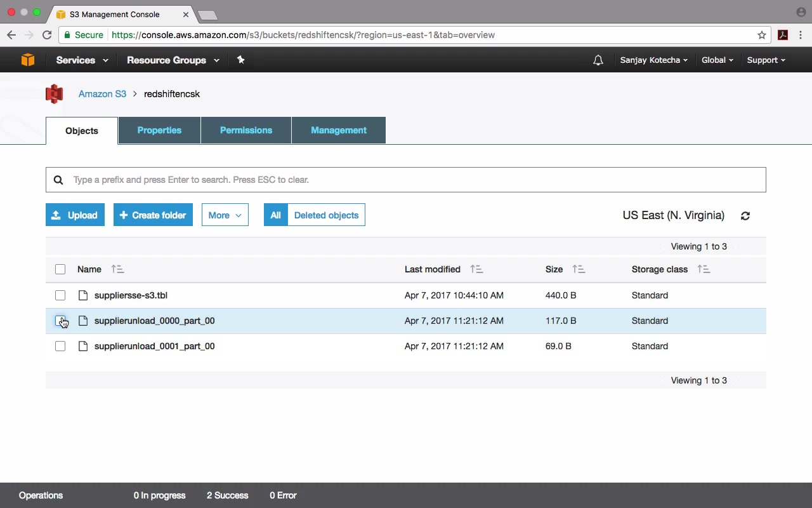Click the Standard storage class for suppliersse-s3.tbl
The height and width of the screenshot is (508, 812).
tap(650, 295)
